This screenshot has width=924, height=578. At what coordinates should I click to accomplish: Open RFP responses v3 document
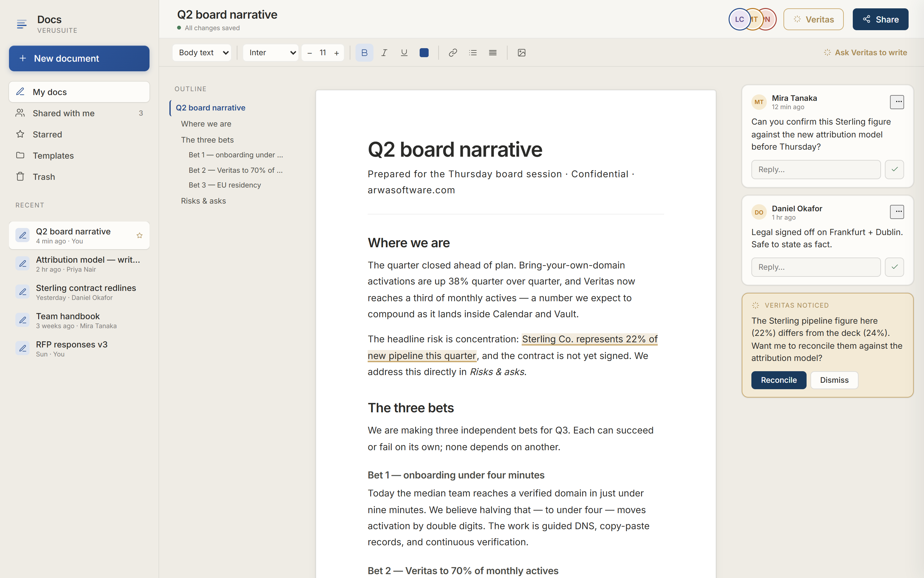tap(79, 349)
